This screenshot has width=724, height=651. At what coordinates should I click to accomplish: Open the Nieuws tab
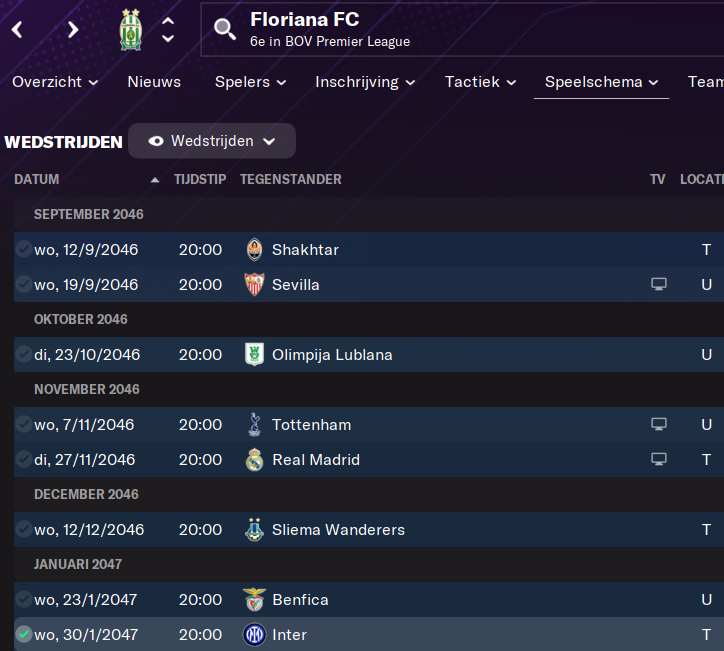(154, 82)
